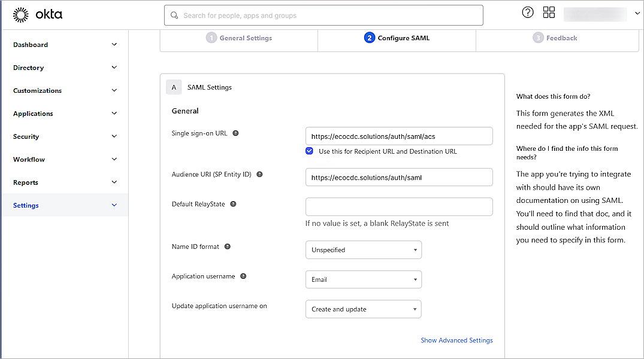Click the Default RelayState input field
Screen dimensions: 644x359
click(399, 206)
